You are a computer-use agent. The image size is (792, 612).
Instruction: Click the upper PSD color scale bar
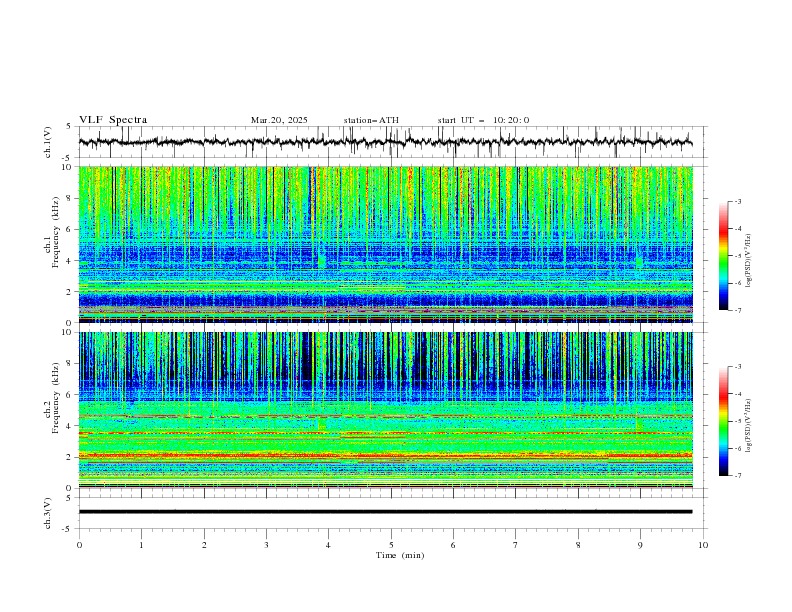tap(723, 256)
